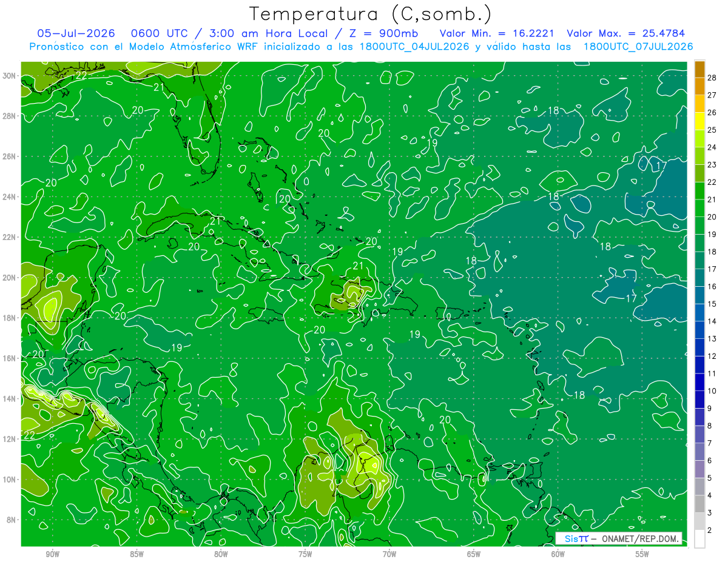The width and height of the screenshot is (728, 562).
Task: Click the colorbar label 2
Action: pyautogui.click(x=710, y=530)
